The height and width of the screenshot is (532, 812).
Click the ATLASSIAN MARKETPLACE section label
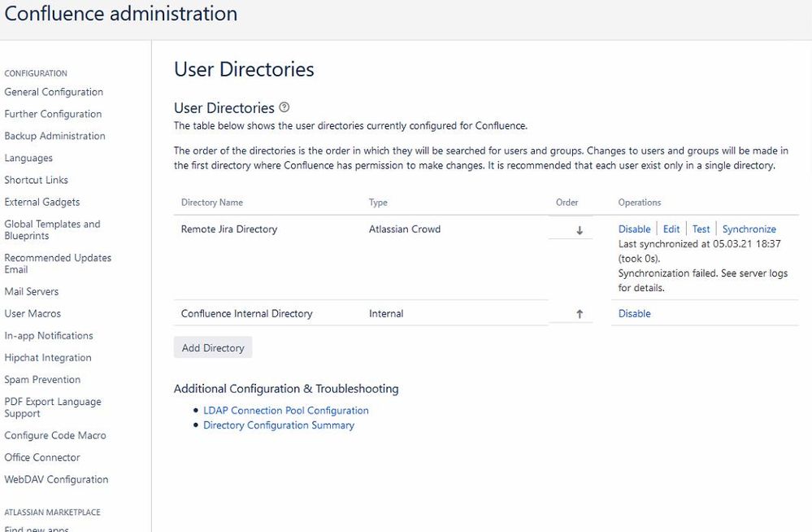pyautogui.click(x=52, y=512)
